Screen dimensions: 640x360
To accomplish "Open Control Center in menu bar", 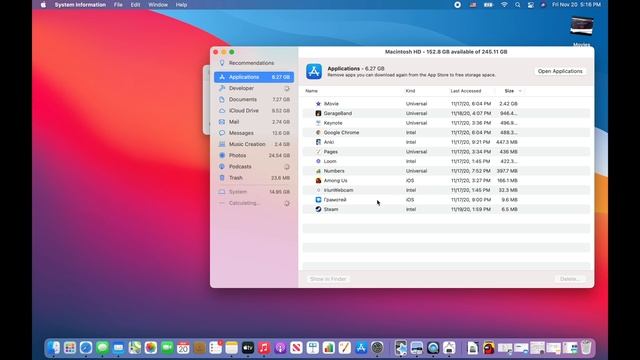I will click(x=530, y=5).
